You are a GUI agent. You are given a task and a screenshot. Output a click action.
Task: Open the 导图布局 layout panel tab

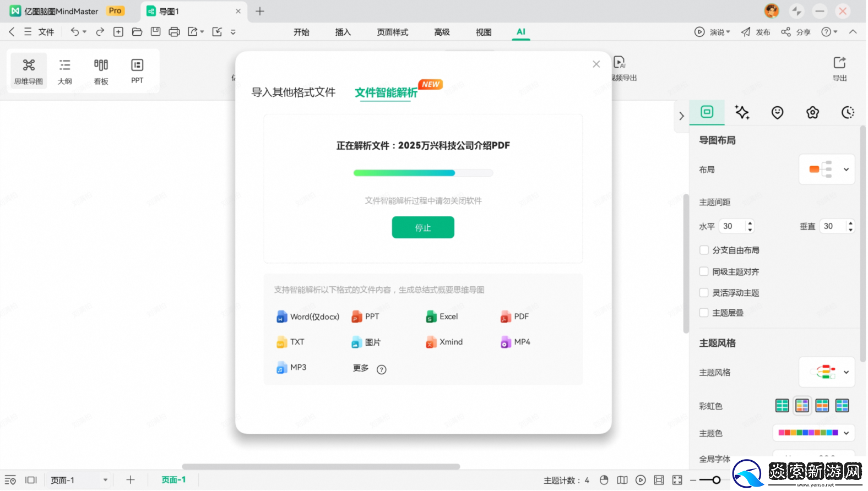[x=707, y=112]
